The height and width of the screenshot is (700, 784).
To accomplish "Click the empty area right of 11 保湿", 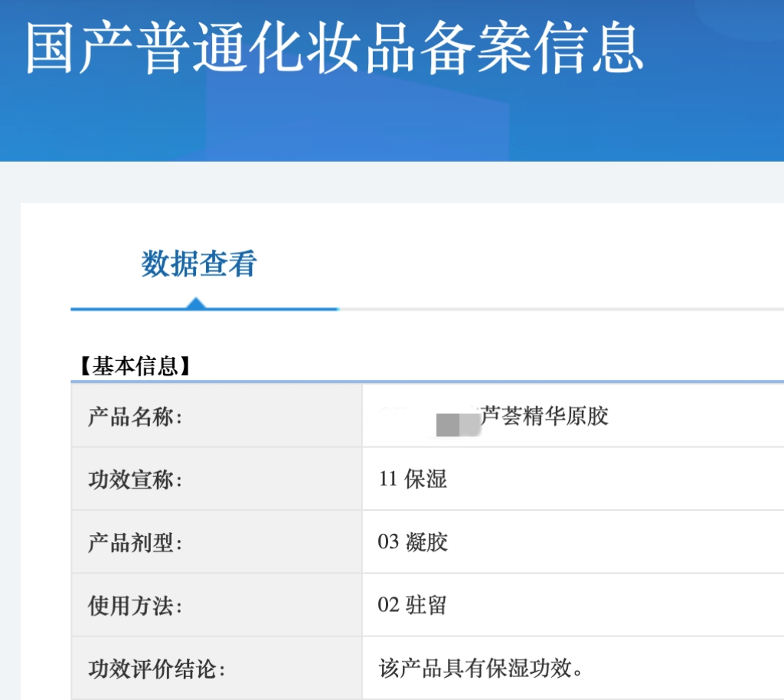I will point(612,479).
